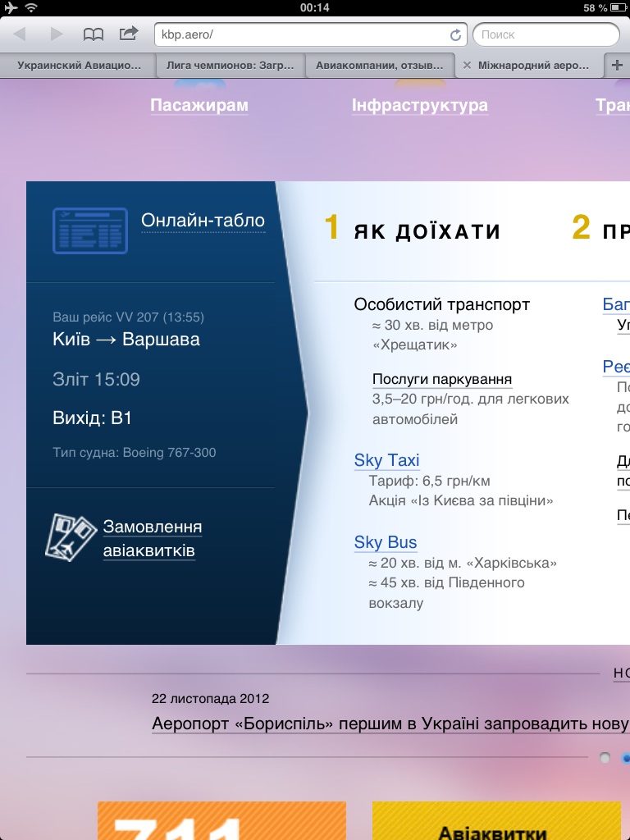This screenshot has height=840, width=630.
Task: Open the Sky Taxi link
Action: 386,460
